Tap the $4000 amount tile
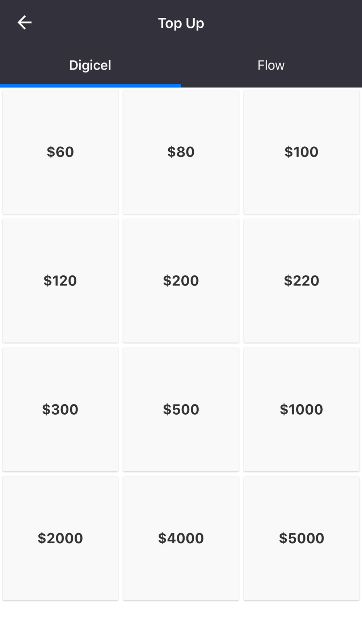Screen dimensions: 362x644 [x=181, y=538]
